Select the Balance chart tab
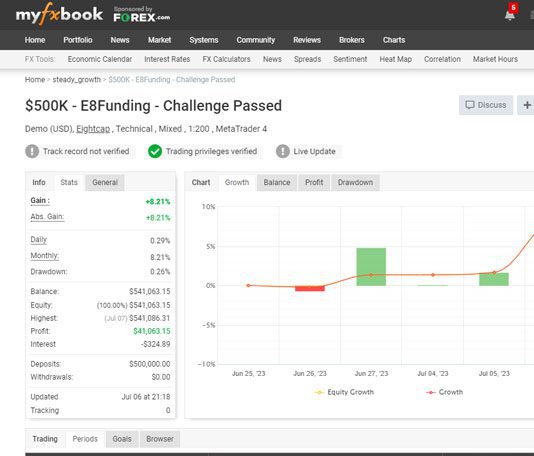534x456 pixels. (277, 182)
